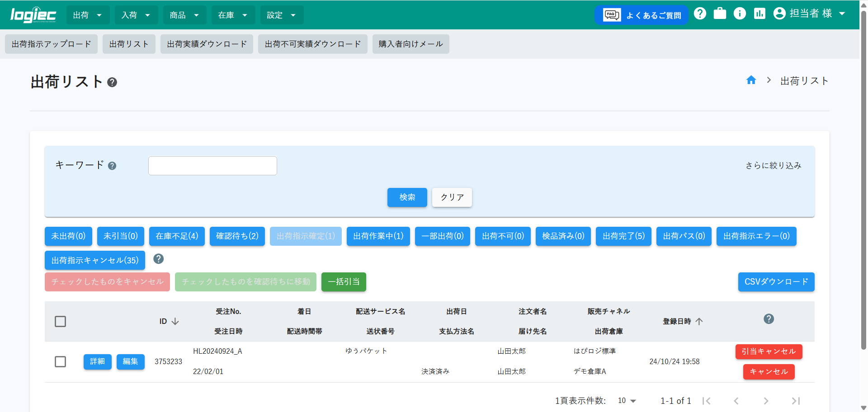Click help icon in table header column
868x412 pixels.
coord(769,319)
